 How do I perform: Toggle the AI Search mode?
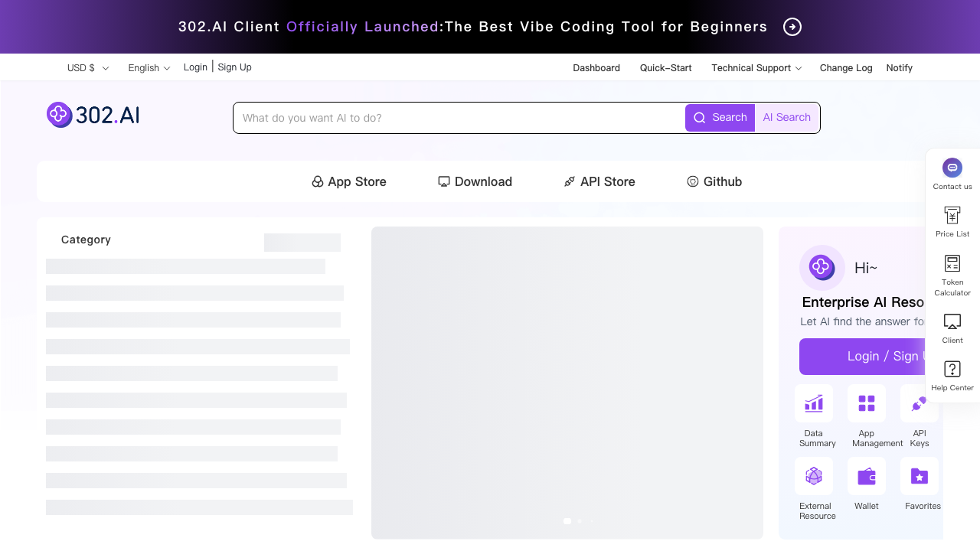click(786, 118)
